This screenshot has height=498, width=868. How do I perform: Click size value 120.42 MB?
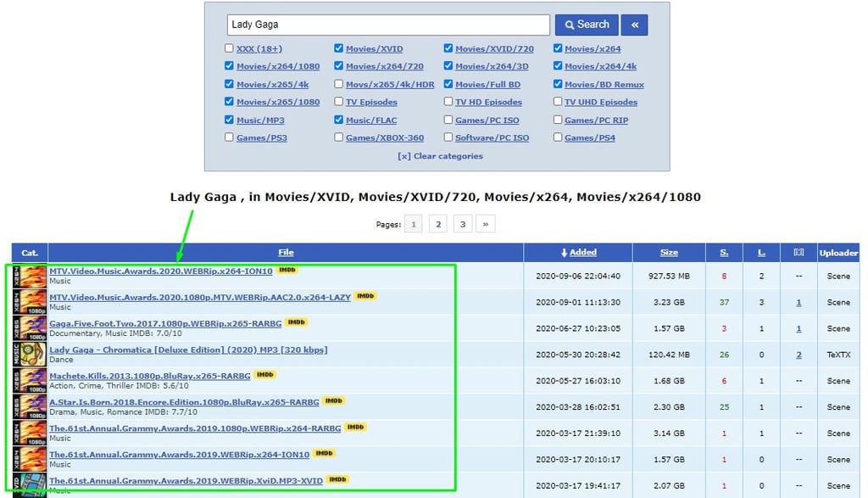[x=670, y=355]
